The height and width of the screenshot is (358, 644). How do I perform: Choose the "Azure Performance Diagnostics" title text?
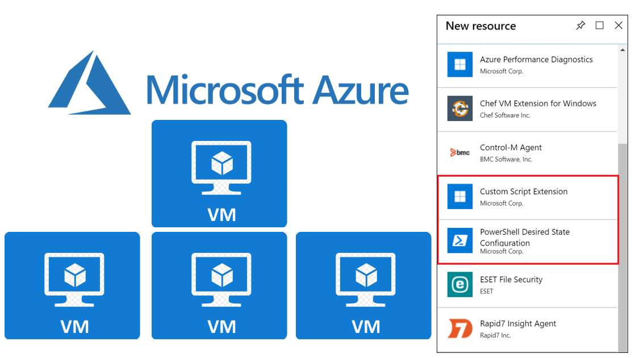click(536, 60)
